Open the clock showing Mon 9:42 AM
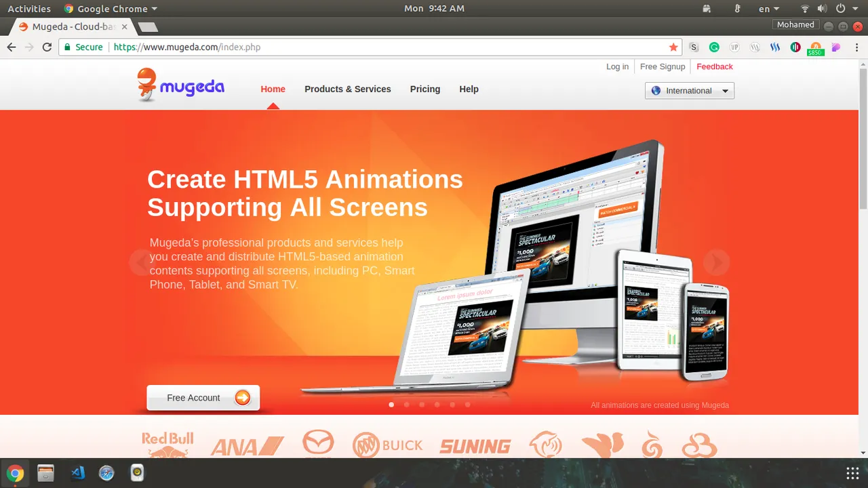Screen dimensions: 868x488 pos(434,9)
